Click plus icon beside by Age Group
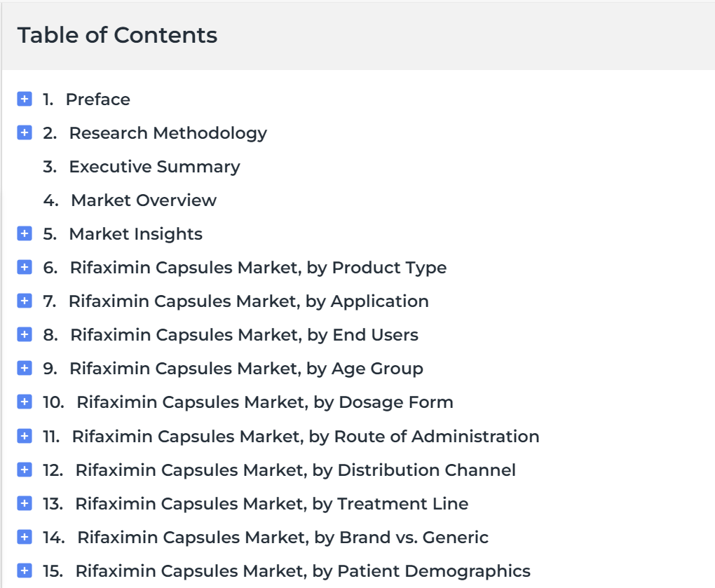715x588 pixels. 25,368
